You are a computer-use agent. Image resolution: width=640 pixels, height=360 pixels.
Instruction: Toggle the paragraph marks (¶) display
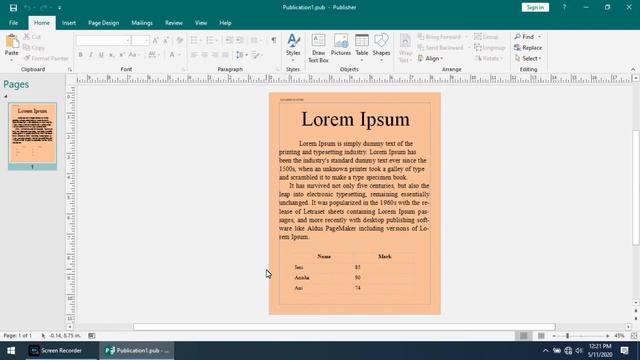click(x=274, y=40)
